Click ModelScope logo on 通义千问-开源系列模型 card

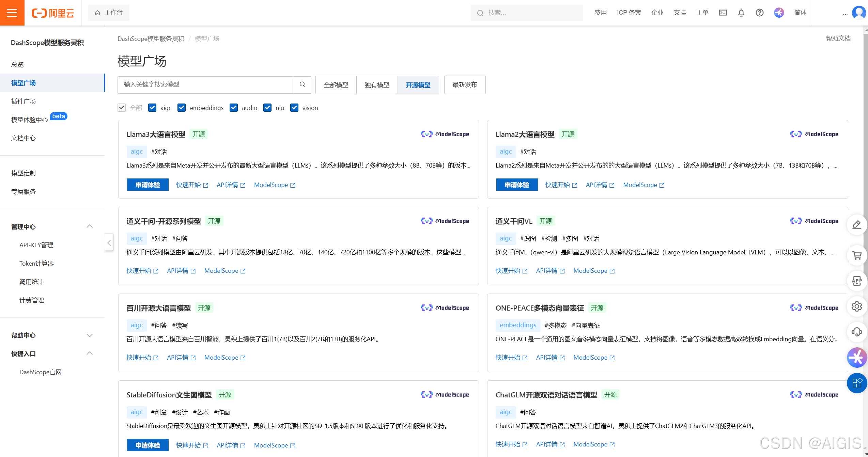[445, 221]
